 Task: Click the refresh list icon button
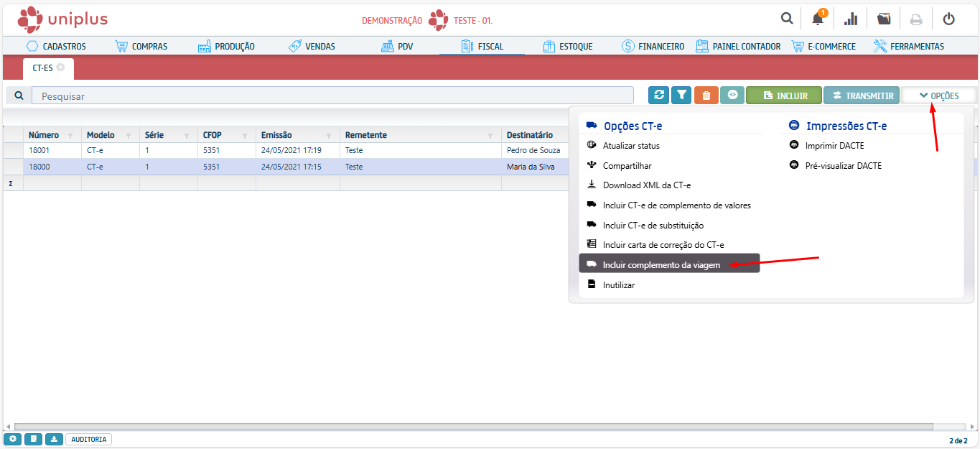tap(658, 96)
